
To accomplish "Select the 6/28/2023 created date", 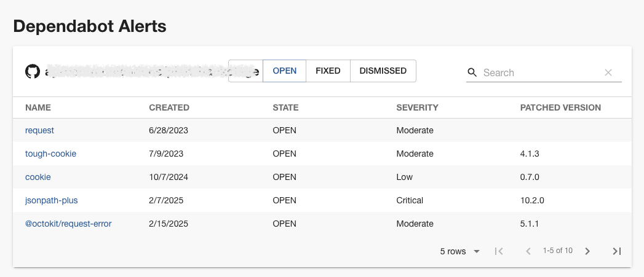I will pos(169,130).
